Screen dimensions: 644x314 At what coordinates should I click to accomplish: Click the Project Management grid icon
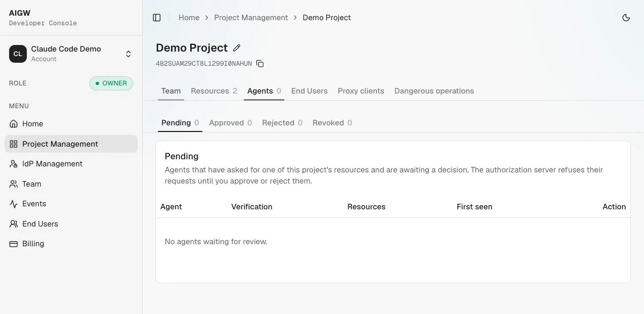pos(14,144)
